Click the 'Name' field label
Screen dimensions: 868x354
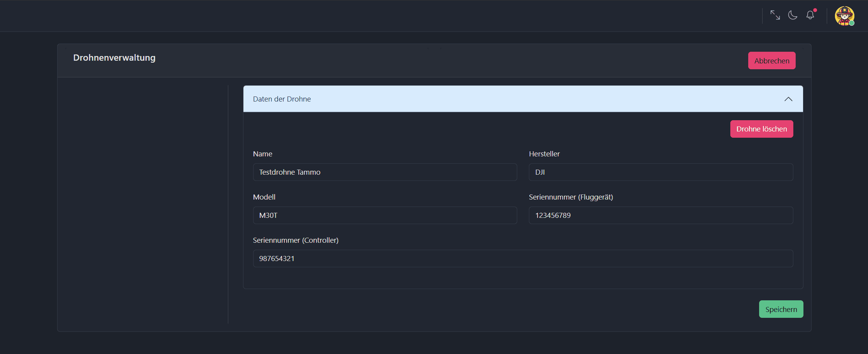(x=262, y=154)
